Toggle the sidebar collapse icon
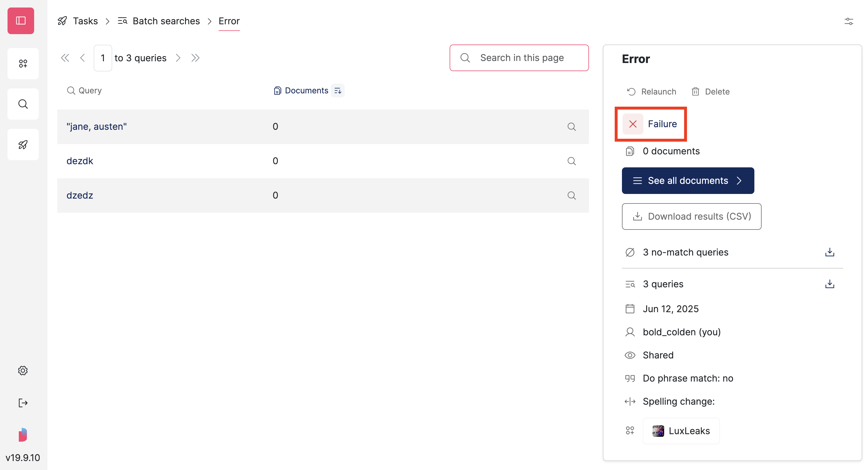Screen dimensions: 868x470 coord(21,21)
